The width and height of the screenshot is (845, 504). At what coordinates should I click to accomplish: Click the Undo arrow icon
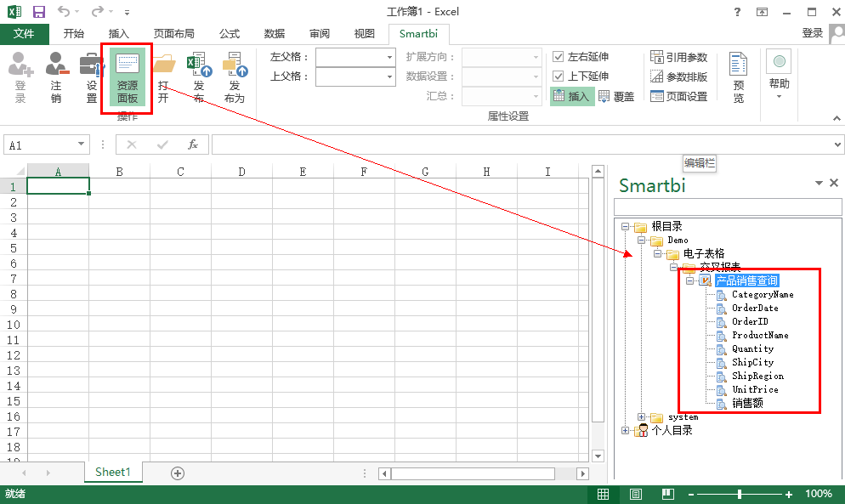[64, 11]
